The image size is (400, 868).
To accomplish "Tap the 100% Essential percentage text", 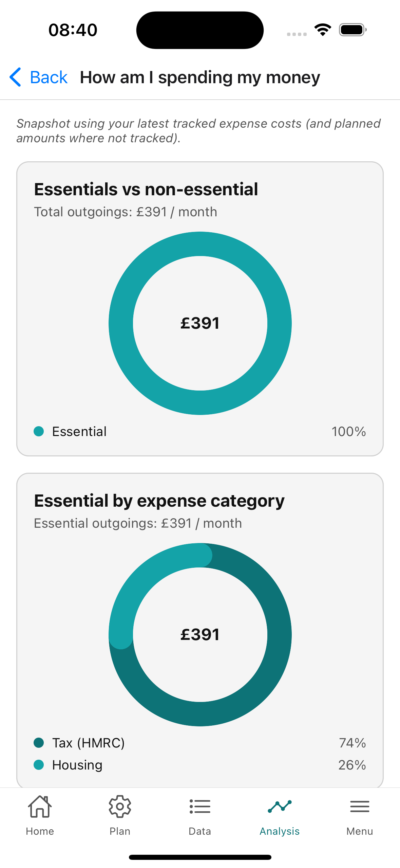I will 349,431.
